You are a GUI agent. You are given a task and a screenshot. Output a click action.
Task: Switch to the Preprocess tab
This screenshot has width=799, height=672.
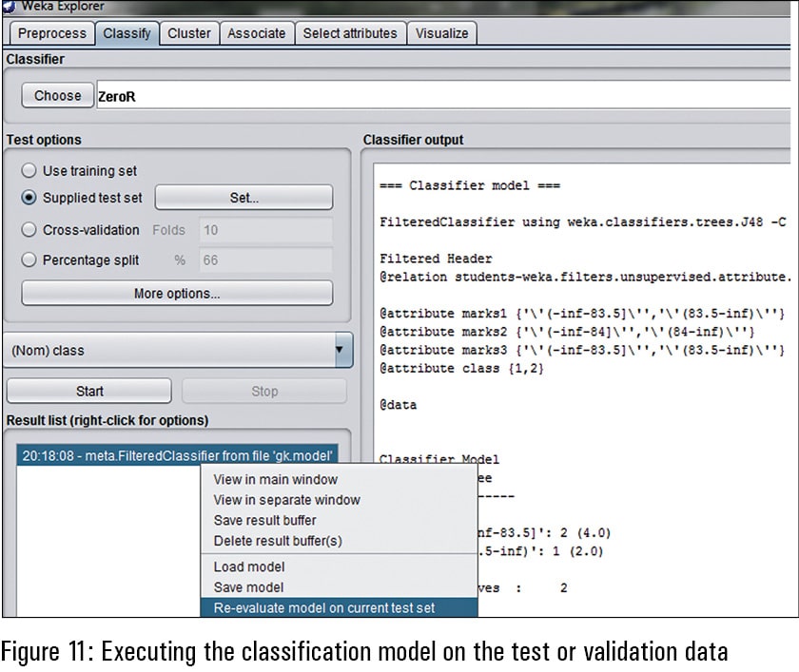coord(52,33)
